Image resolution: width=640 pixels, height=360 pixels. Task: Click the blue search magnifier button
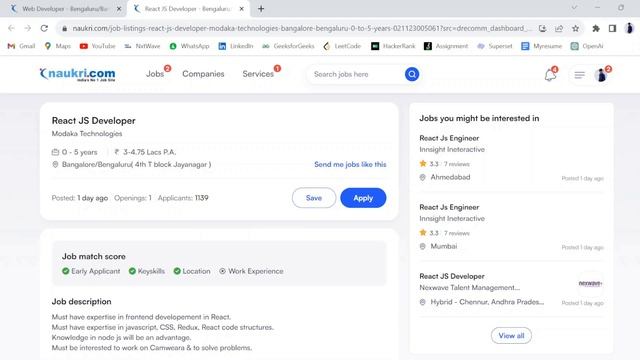(x=412, y=74)
